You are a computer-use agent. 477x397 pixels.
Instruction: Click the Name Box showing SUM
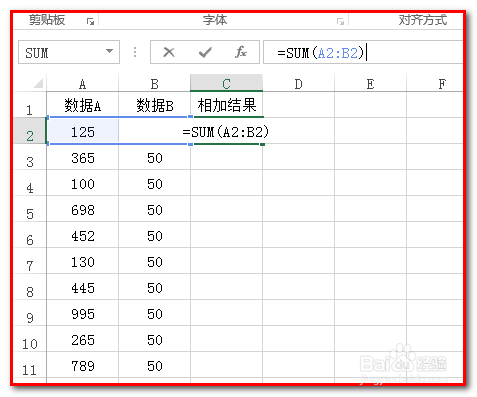69,52
